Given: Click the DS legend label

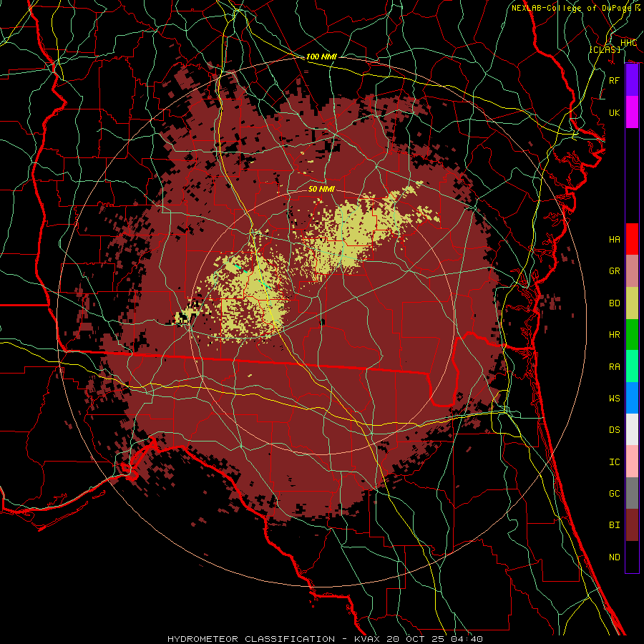Looking at the screenshot, I should tap(614, 430).
